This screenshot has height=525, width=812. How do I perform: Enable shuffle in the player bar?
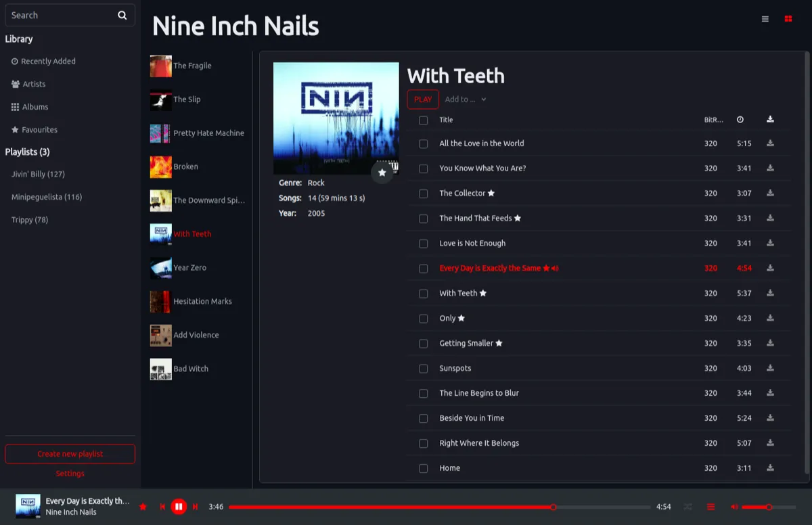(x=687, y=506)
